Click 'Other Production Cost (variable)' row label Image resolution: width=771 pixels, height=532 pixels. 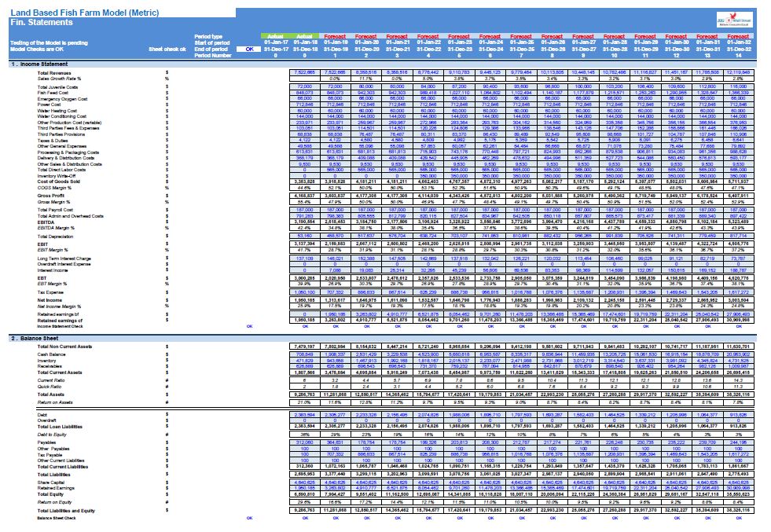pos(69,123)
